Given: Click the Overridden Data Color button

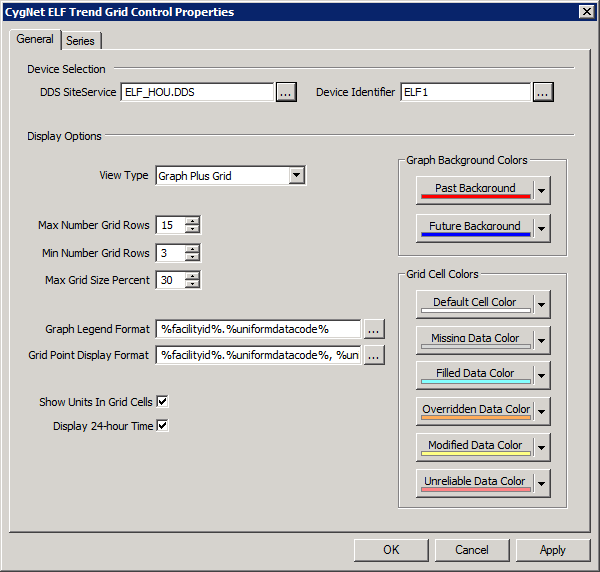Looking at the screenshot, I should click(475, 411).
